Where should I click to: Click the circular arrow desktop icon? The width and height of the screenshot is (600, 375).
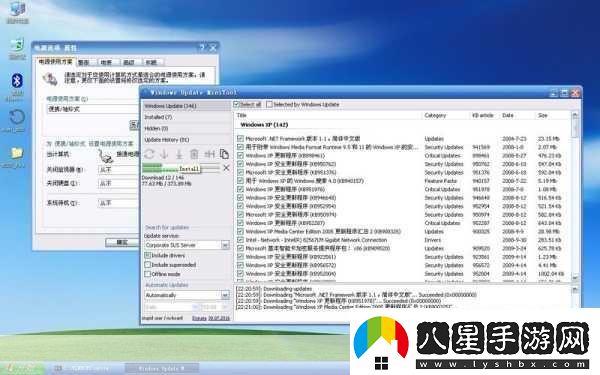pyautogui.click(x=16, y=117)
